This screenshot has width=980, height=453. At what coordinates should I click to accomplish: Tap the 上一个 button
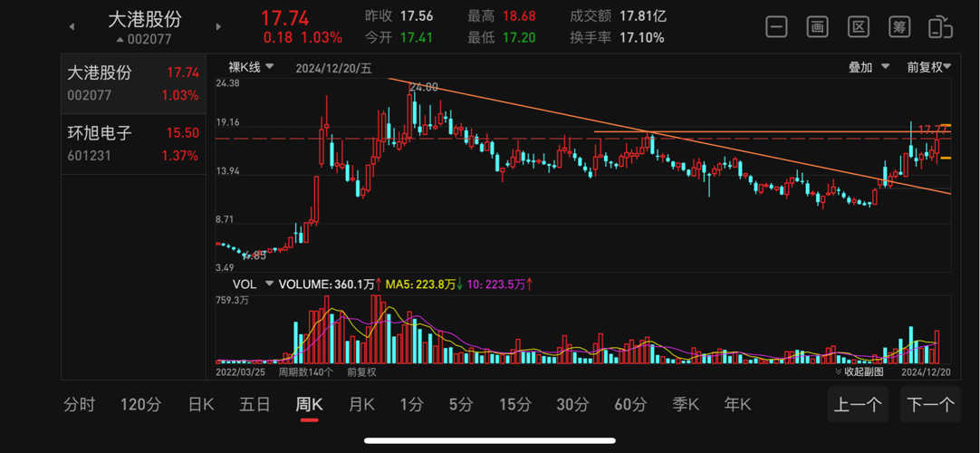click(858, 405)
